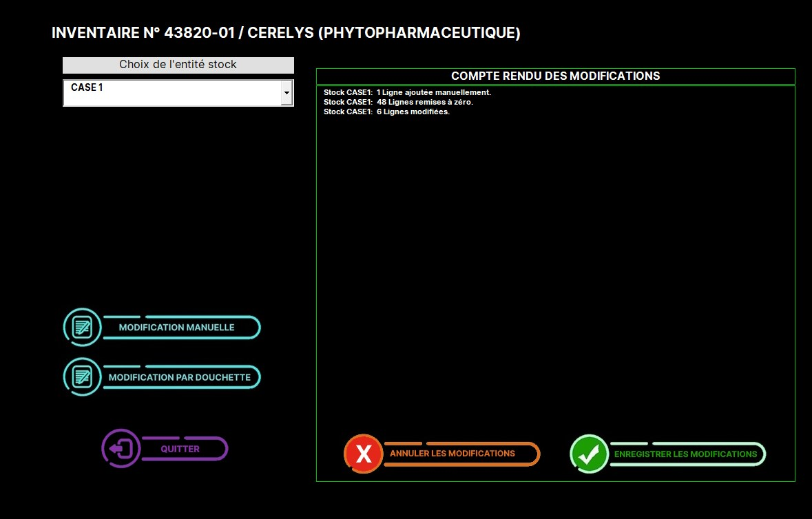
Task: Click the Modification Manuelle notepad icon
Action: pyautogui.click(x=82, y=327)
